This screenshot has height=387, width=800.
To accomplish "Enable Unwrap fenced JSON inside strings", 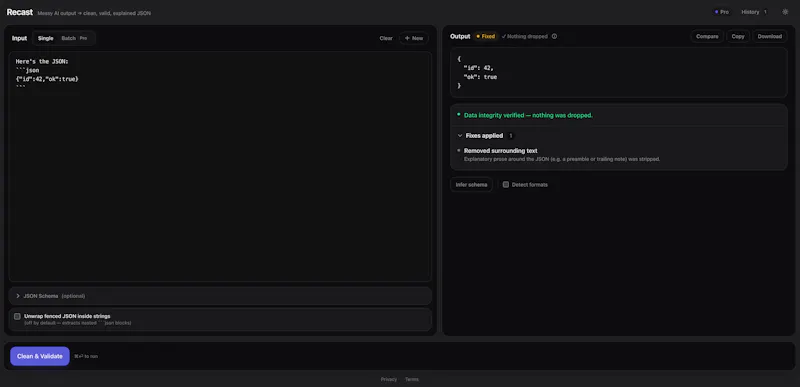I will 17,316.
